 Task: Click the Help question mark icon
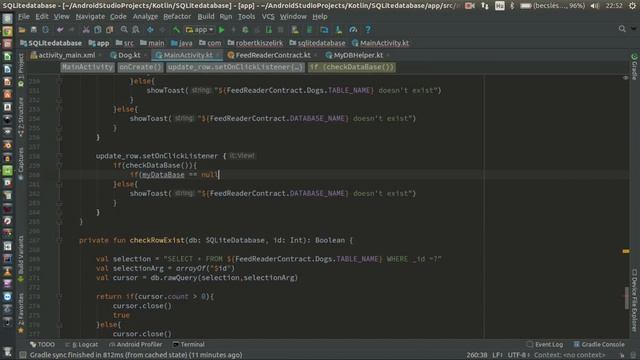pyautogui.click(x=368, y=30)
